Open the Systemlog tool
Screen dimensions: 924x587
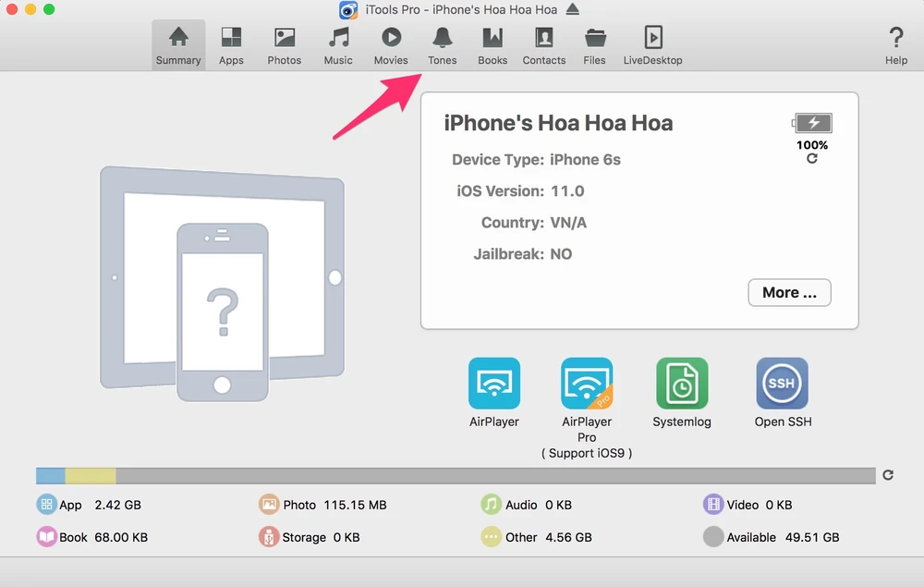(682, 384)
